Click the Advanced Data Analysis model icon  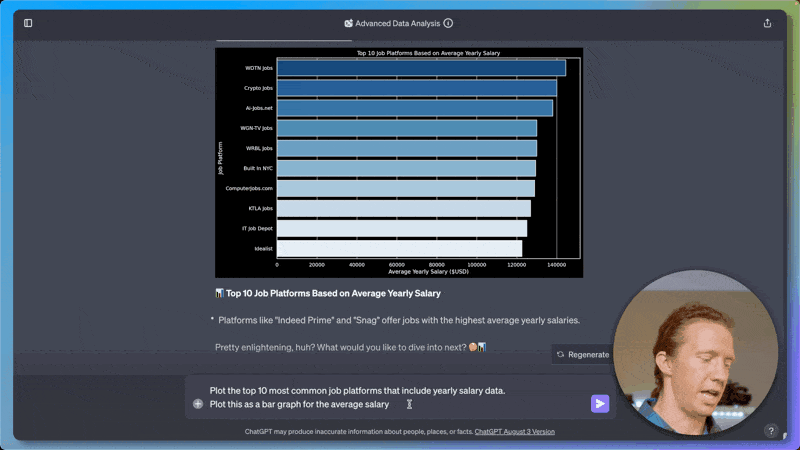pos(348,23)
